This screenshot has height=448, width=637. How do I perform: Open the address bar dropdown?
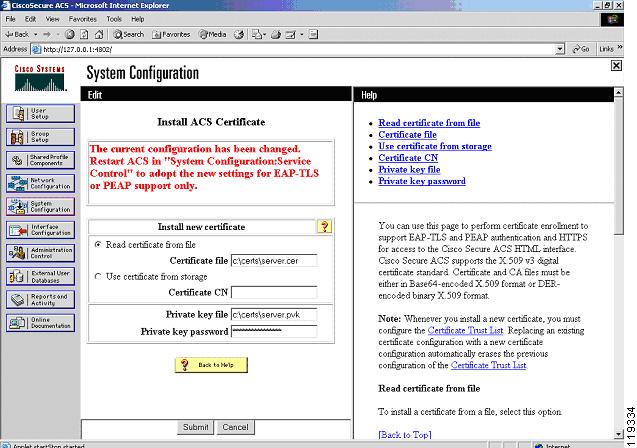(560, 49)
